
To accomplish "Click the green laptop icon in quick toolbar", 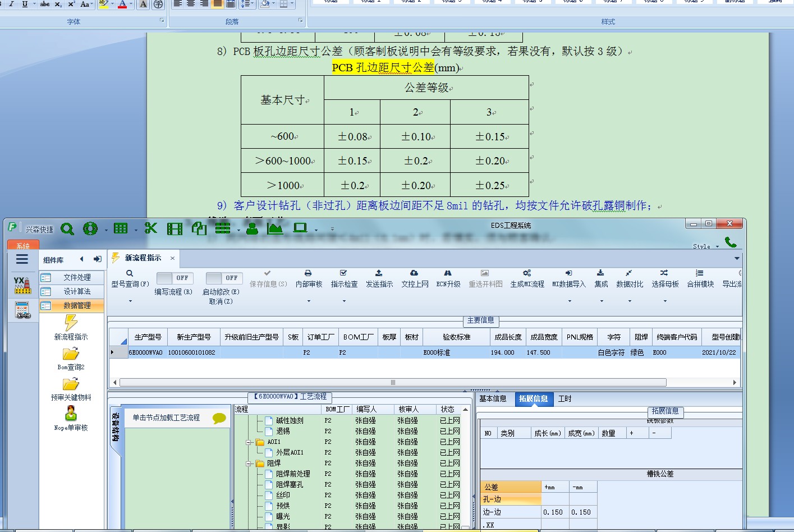I will click(x=301, y=228).
